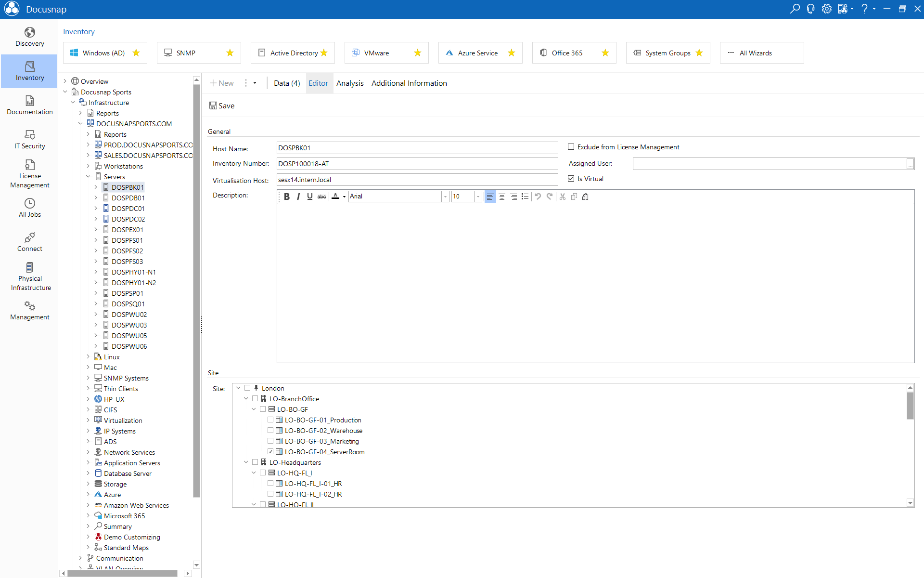Switch to the Analysis tab
Viewport: 924px width, 578px height.
tap(350, 83)
